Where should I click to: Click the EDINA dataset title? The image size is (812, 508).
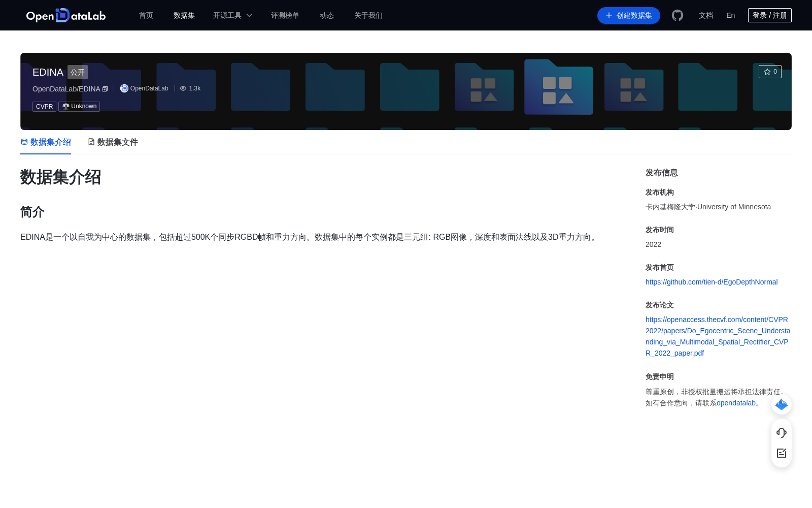tap(48, 72)
